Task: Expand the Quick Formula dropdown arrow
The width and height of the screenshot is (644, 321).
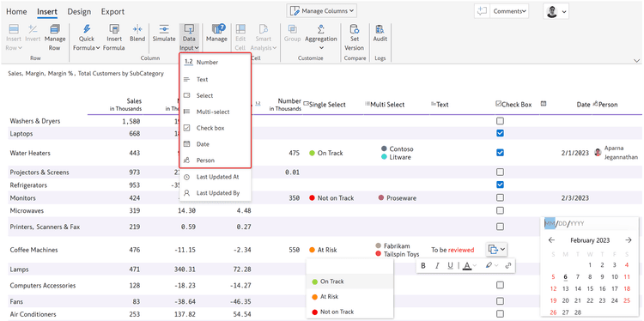Action: coord(98,48)
